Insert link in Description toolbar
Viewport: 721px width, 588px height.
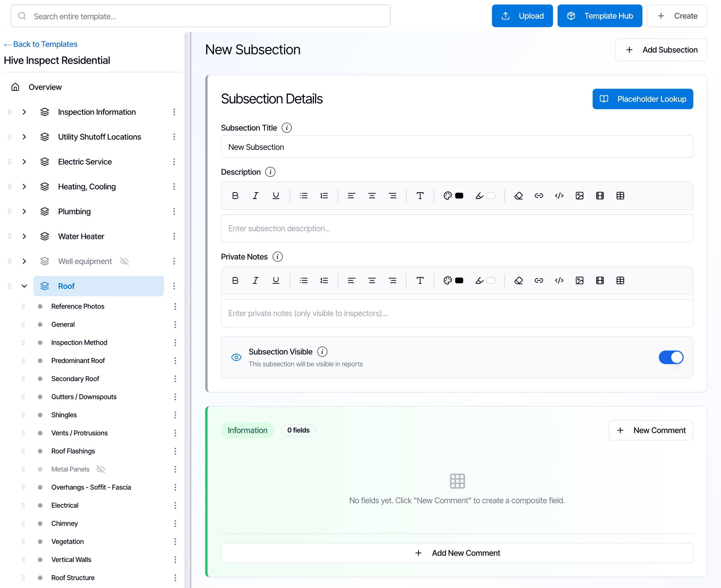point(539,196)
